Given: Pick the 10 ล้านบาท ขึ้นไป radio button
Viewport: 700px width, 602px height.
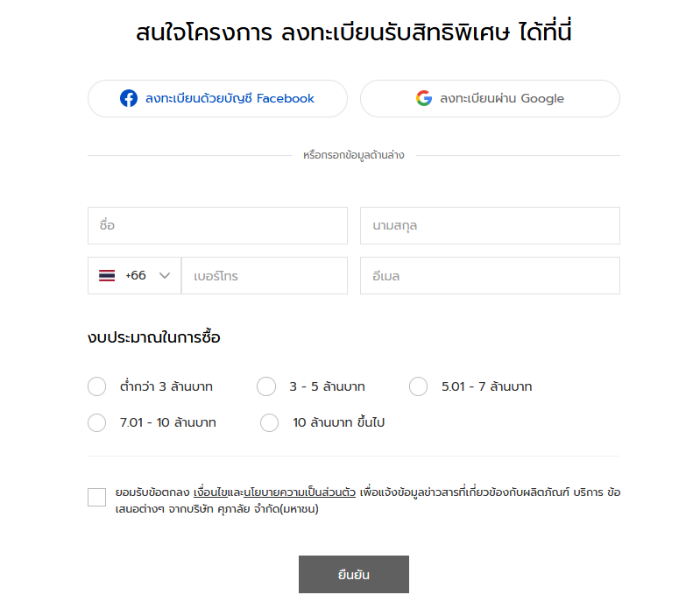Looking at the screenshot, I should tap(269, 422).
